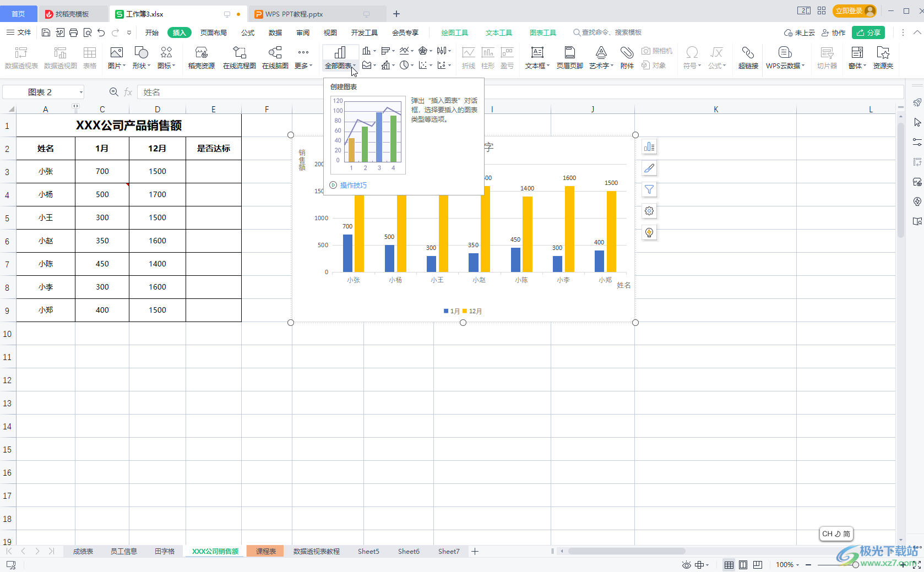
Task: Open the 公式 ribbon tab
Action: [x=248, y=32]
